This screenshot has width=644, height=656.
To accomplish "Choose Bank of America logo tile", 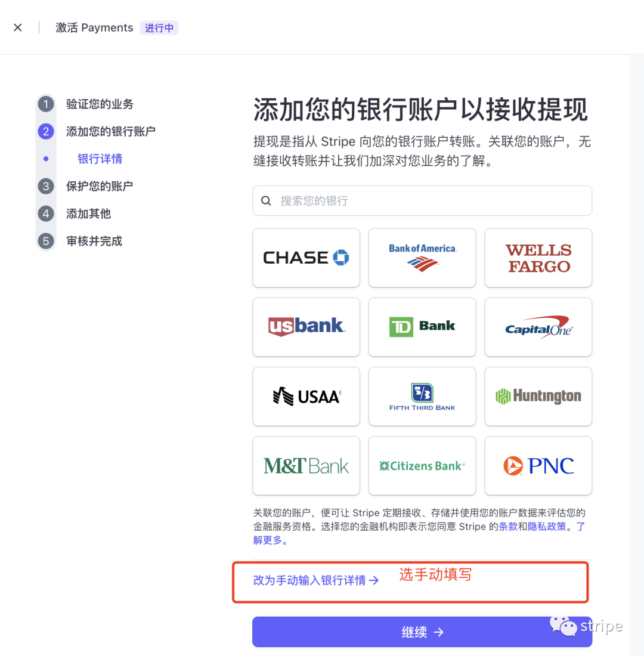I will [x=422, y=258].
